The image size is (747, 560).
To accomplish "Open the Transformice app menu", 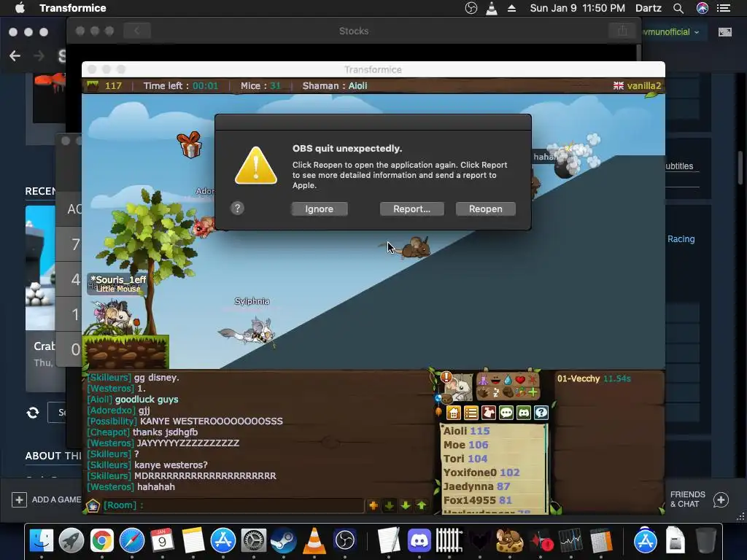I will click(x=72, y=8).
